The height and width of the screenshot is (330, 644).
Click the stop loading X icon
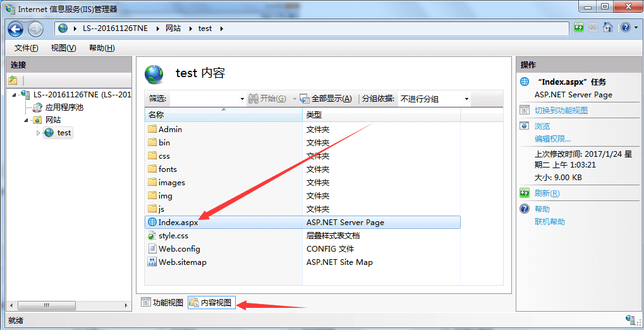(x=593, y=28)
